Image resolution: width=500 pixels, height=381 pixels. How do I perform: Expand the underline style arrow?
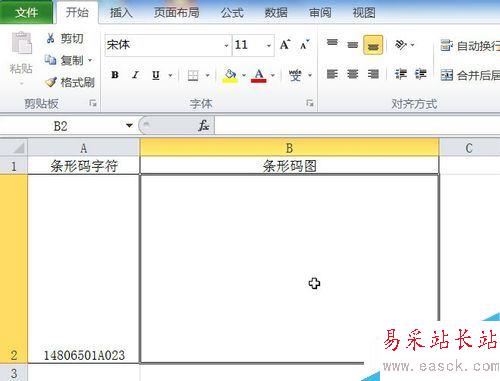click(170, 75)
